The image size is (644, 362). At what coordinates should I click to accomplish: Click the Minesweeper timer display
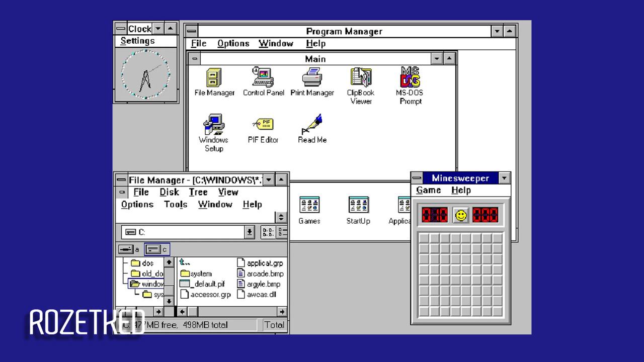coord(486,215)
